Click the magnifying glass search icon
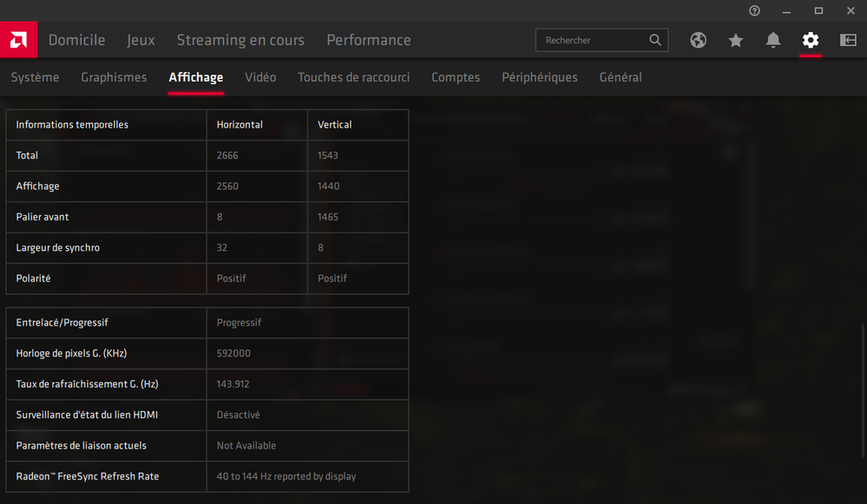Image resolution: width=867 pixels, height=504 pixels. click(655, 40)
